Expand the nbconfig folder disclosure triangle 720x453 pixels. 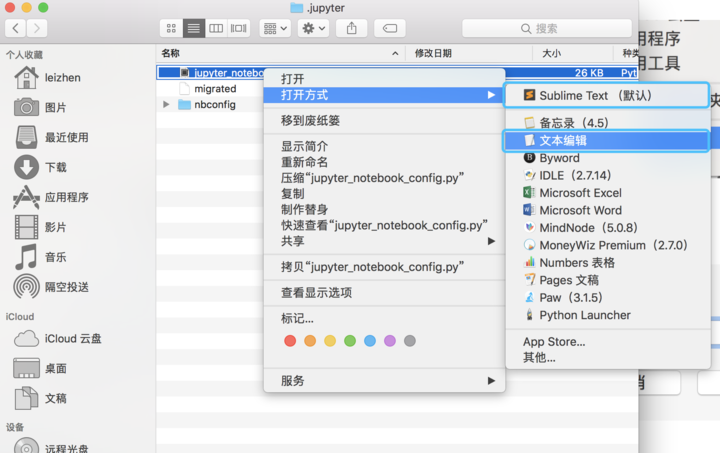point(166,105)
